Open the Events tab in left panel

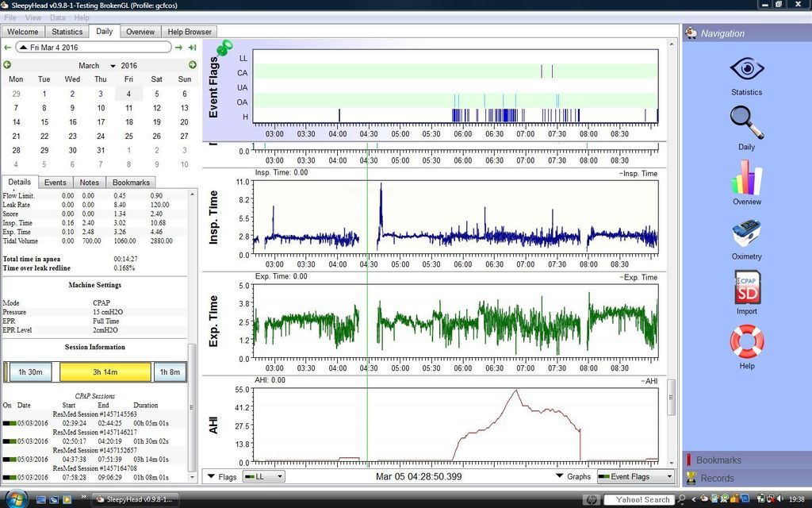pos(55,183)
